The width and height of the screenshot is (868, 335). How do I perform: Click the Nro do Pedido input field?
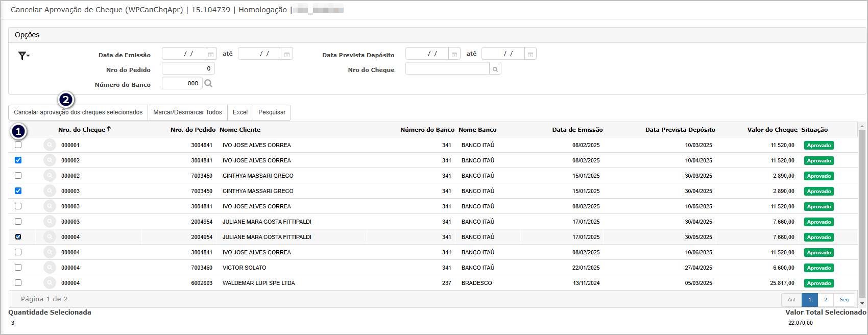(188, 69)
